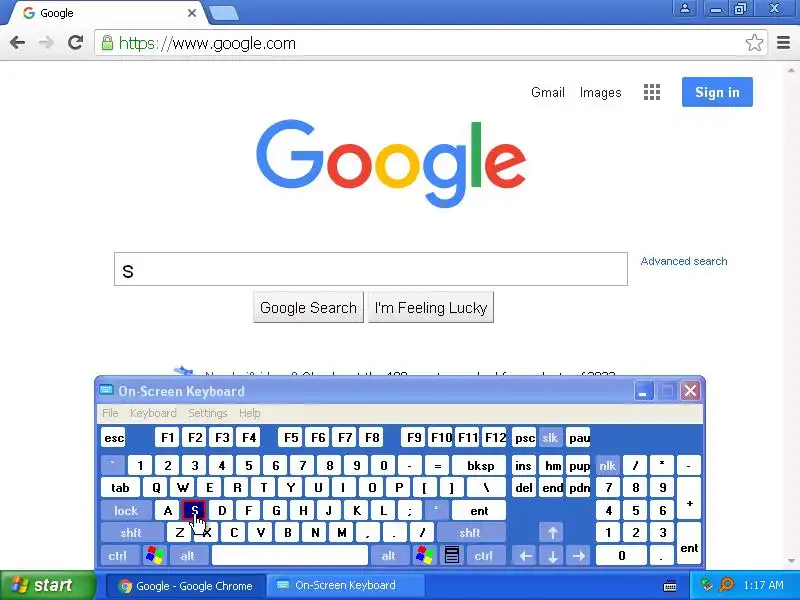800x600 pixels.
Task: Toggle the num lock nlk key
Action: (x=607, y=465)
